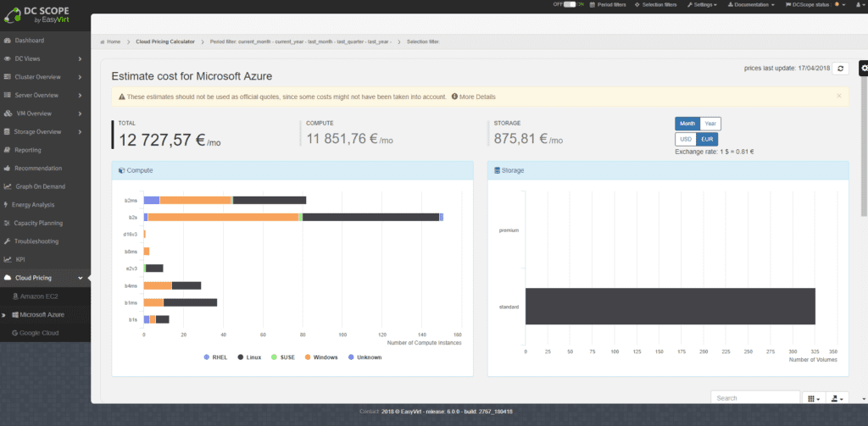Click the Server Overview sidebar icon
This screenshot has height=426, width=868.
point(7,95)
